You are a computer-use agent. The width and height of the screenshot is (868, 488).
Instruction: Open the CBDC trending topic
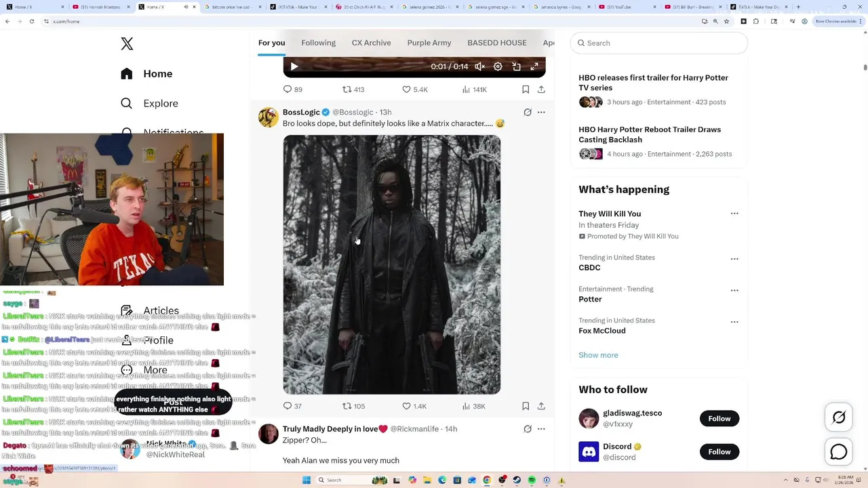[x=589, y=268]
